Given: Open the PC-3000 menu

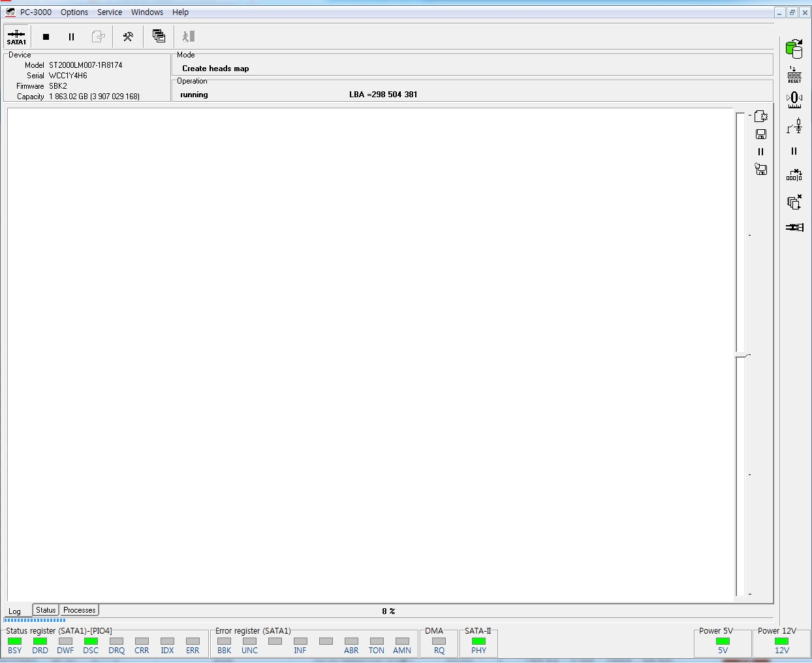Looking at the screenshot, I should 36,12.
